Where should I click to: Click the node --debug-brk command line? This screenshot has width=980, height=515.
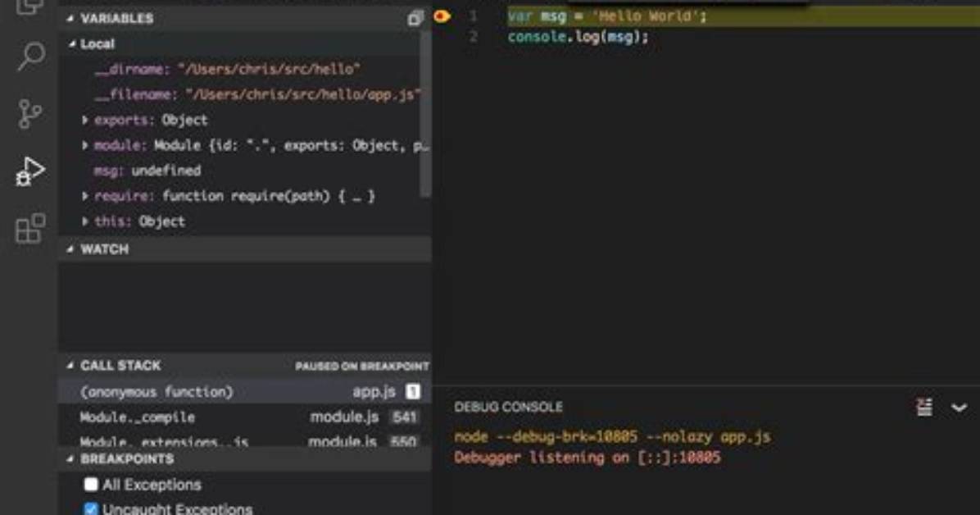click(613, 437)
